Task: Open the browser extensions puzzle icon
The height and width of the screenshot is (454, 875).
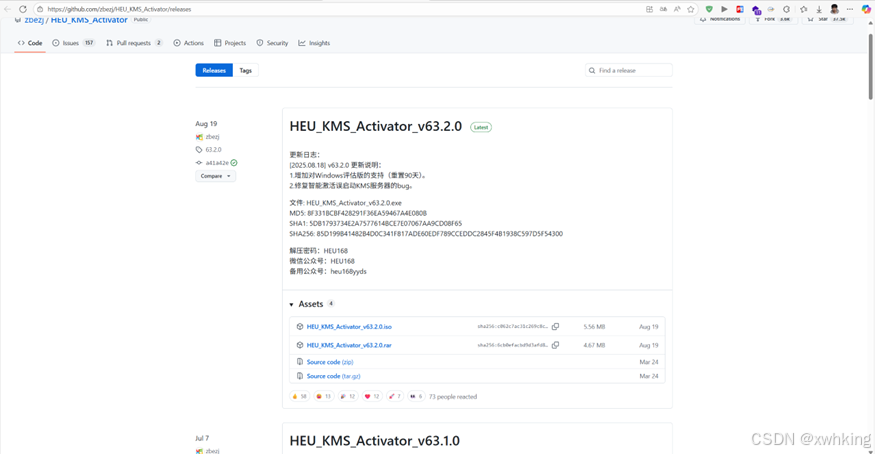Action: point(786,9)
